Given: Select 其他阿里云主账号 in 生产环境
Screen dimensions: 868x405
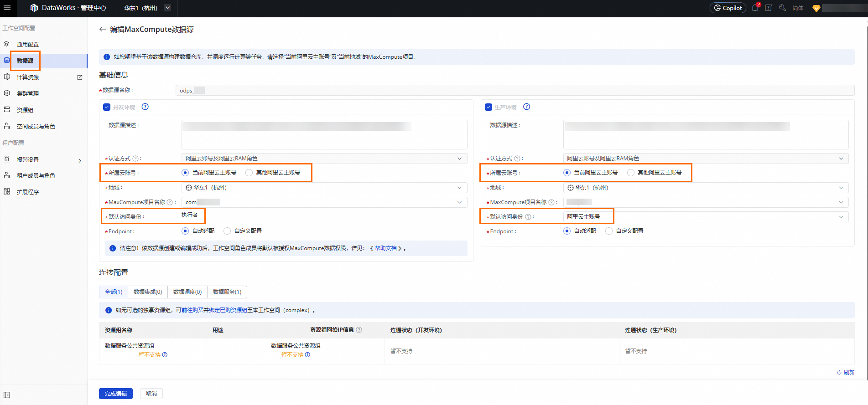Looking at the screenshot, I should 630,173.
